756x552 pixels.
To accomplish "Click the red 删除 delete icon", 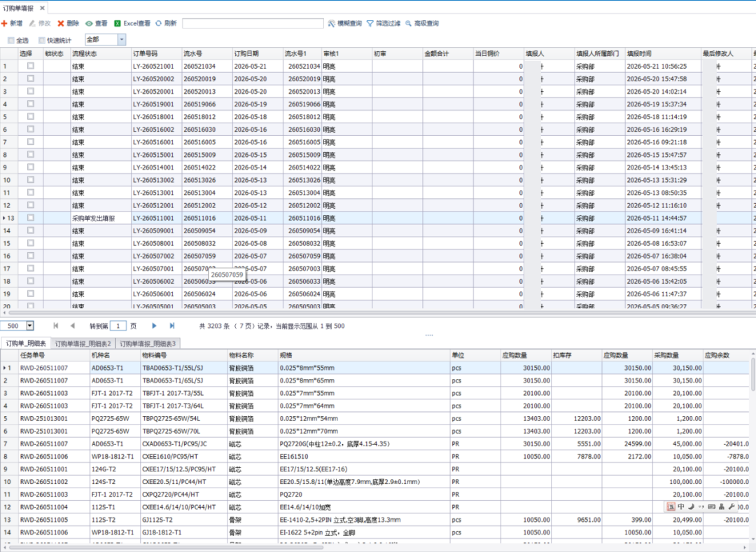I will pyautogui.click(x=61, y=23).
